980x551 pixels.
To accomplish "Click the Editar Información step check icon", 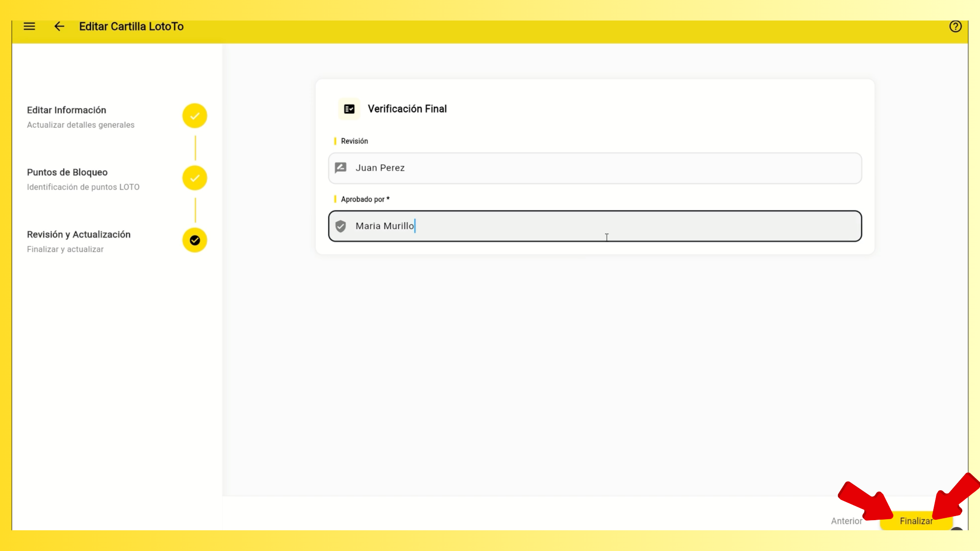I will [195, 116].
